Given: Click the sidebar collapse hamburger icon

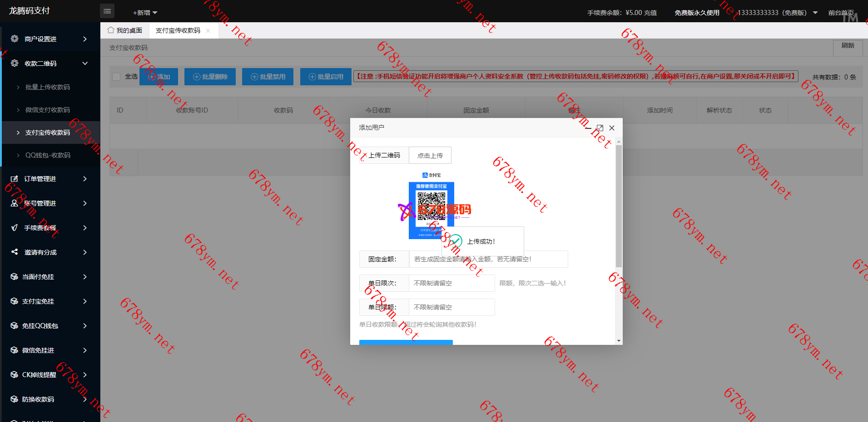Looking at the screenshot, I should tap(107, 11).
